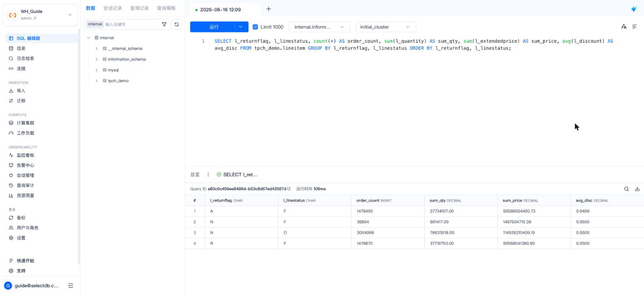
Task: Click the 迁移 migration icon
Action: click(11, 101)
